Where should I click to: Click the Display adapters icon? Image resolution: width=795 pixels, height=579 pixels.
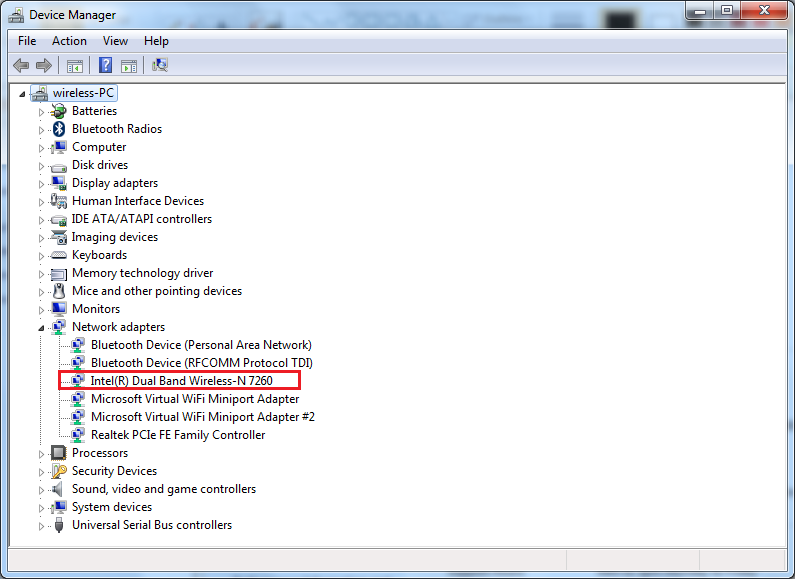(x=59, y=183)
